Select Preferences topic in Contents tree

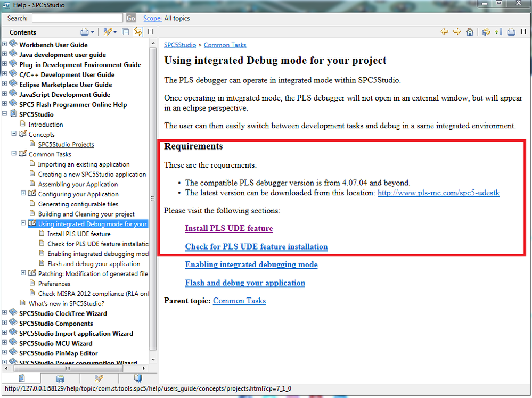click(x=54, y=284)
